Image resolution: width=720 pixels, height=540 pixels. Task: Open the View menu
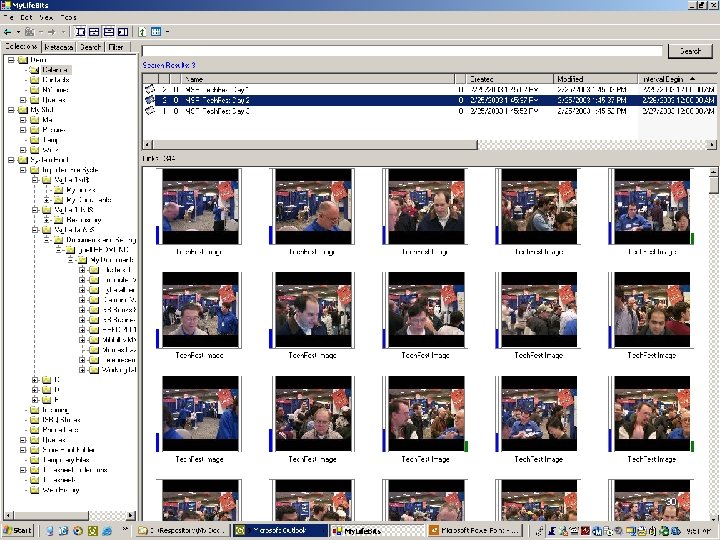[x=46, y=17]
